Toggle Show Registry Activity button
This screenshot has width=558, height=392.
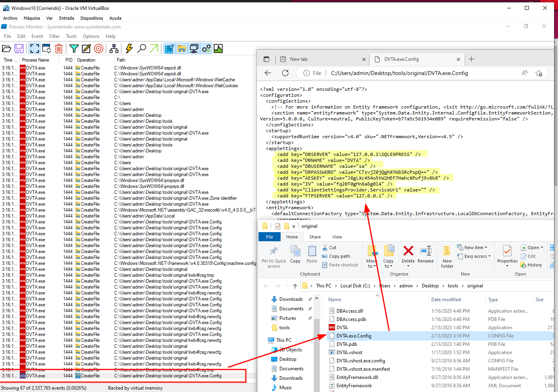169,49
